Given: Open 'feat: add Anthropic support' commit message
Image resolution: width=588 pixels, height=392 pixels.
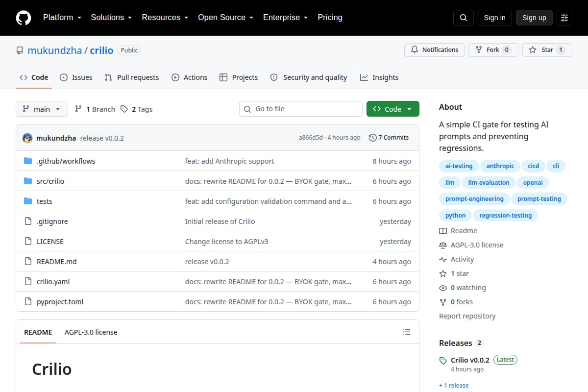Looking at the screenshot, I should coord(229,161).
